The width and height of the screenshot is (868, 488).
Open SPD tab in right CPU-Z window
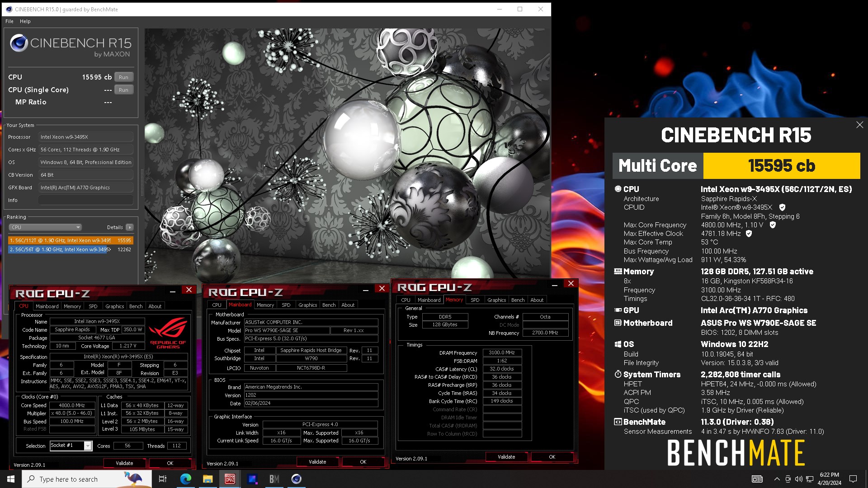[x=475, y=300]
